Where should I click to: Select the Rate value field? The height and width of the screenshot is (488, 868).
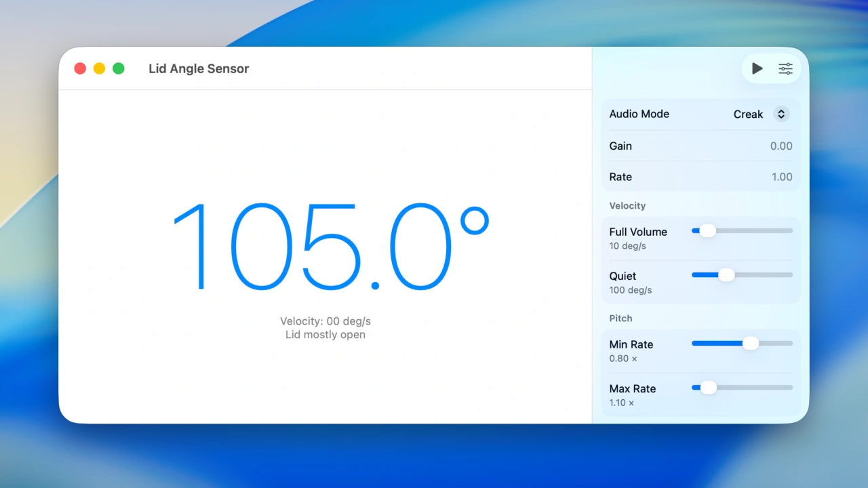781,177
